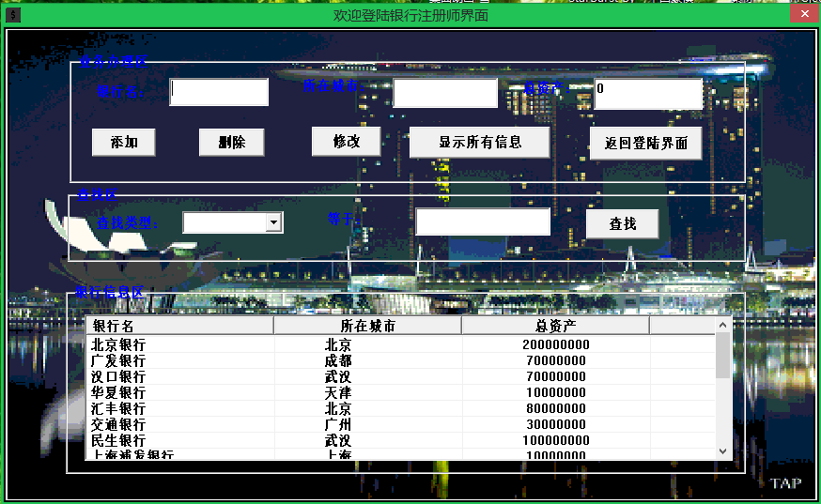821x504 pixels.
Task: Click the 成都 city cell
Action: pyautogui.click(x=338, y=360)
